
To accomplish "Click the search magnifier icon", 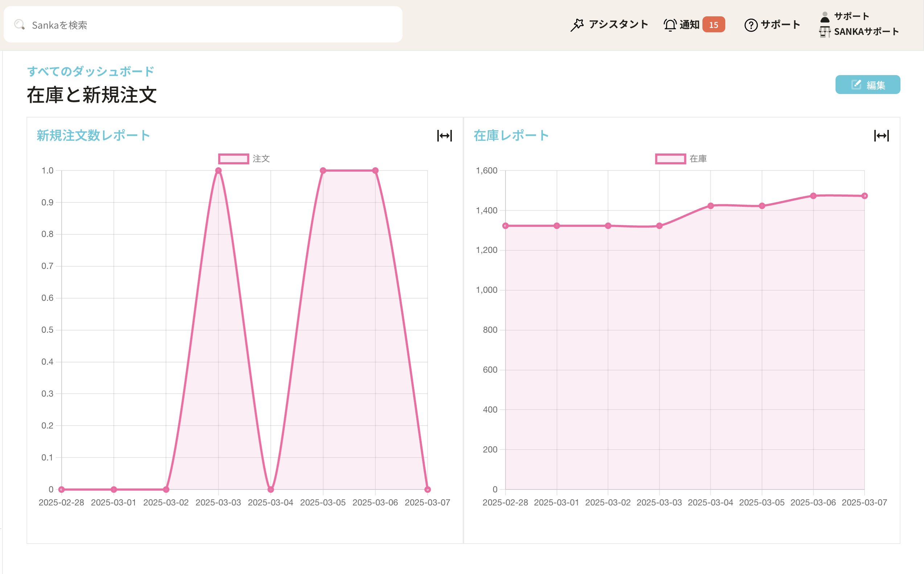I will pyautogui.click(x=19, y=25).
